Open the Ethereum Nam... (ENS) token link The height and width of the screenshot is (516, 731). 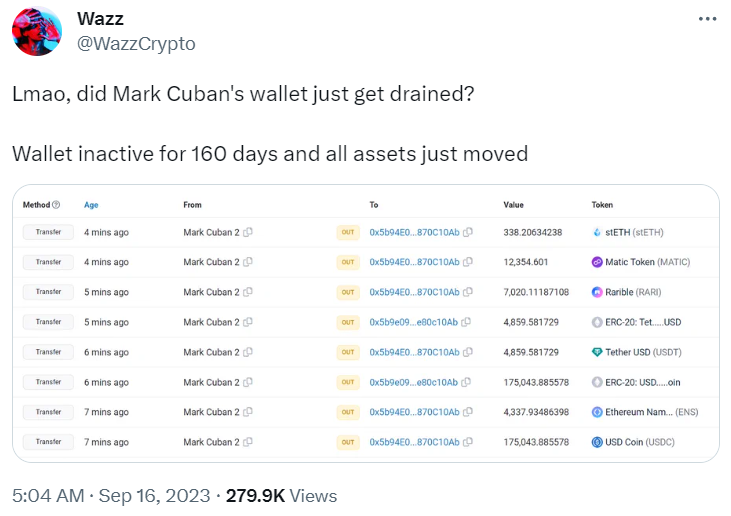(x=652, y=412)
